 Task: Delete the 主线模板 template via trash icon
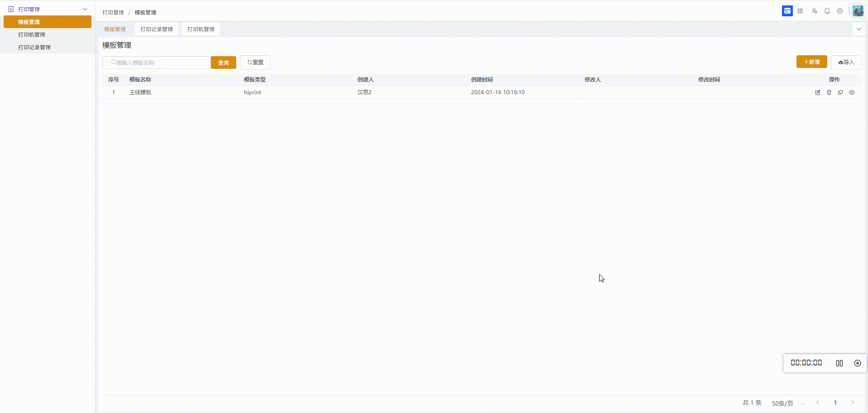(829, 92)
